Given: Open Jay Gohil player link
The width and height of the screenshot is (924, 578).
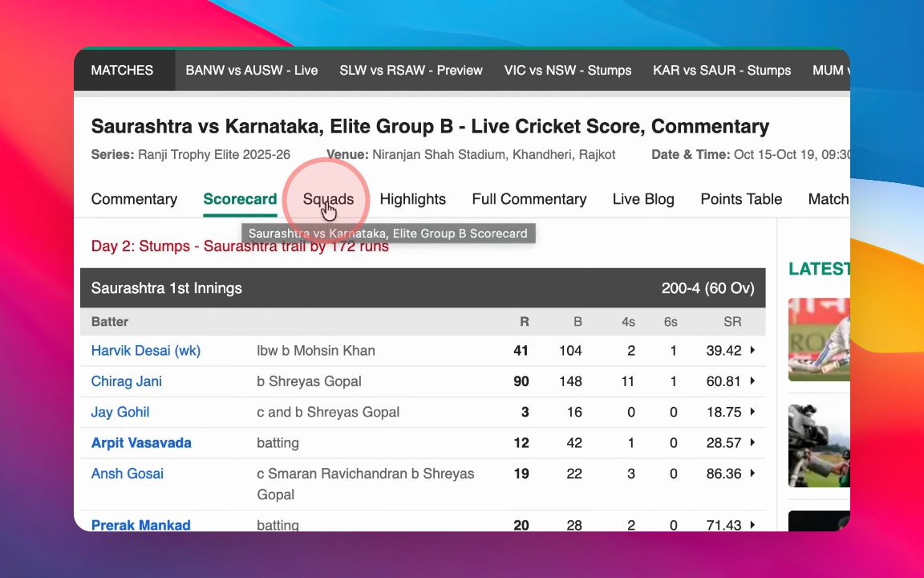Looking at the screenshot, I should click(120, 412).
